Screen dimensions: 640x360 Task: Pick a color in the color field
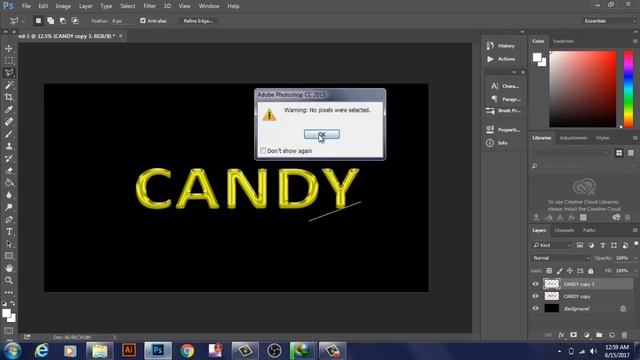582,89
